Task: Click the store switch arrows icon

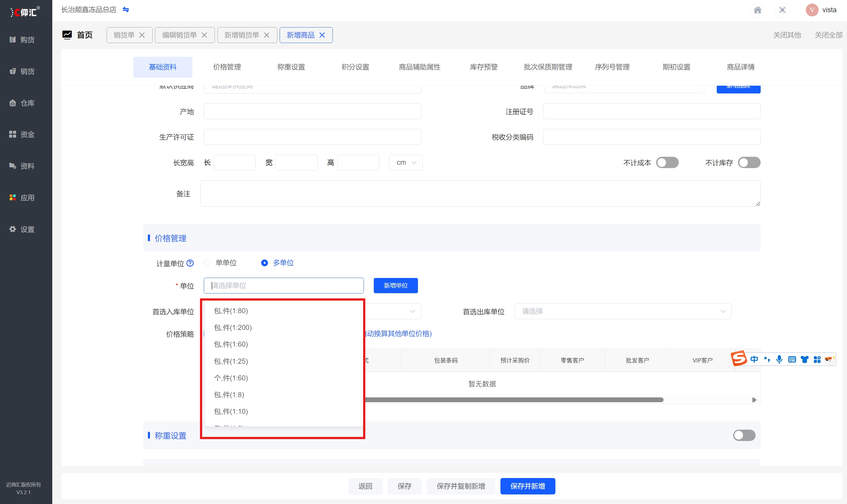Action: point(126,10)
